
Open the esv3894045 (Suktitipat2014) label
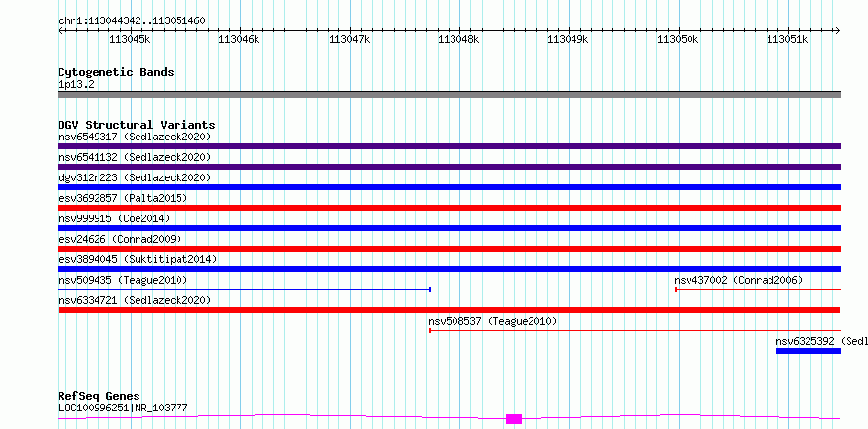pyautogui.click(x=138, y=259)
